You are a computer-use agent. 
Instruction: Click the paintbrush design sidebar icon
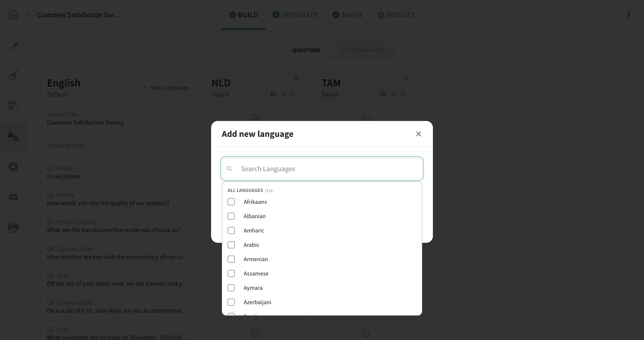click(13, 75)
